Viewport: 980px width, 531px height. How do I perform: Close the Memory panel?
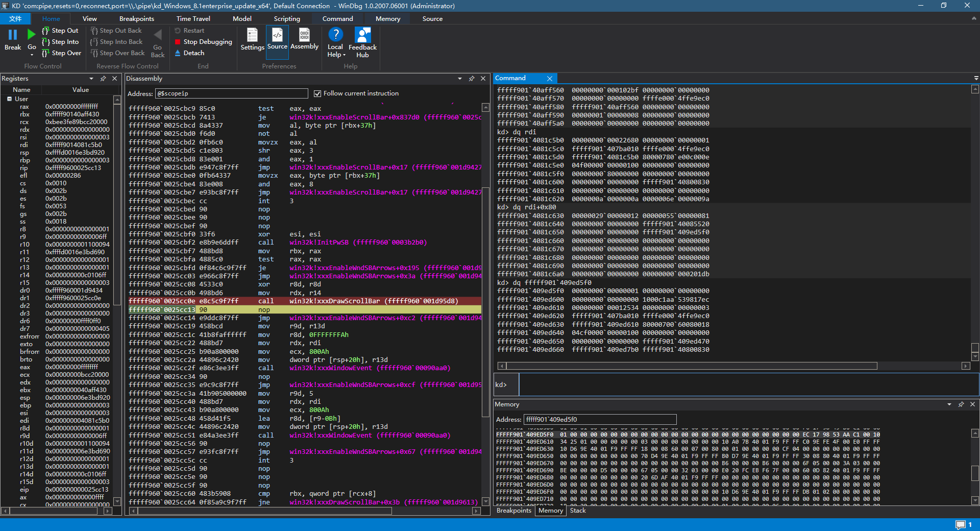pyautogui.click(x=973, y=404)
